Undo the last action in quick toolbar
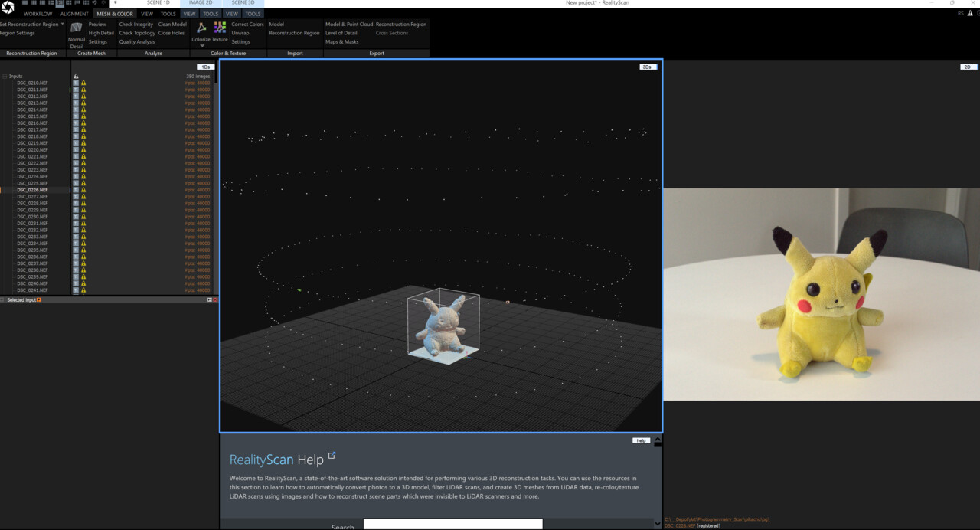Screen dimensions: 980x530 (94, 3)
